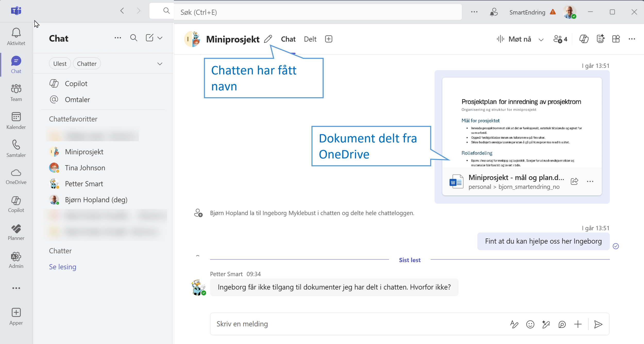Click the send message arrow icon
The width and height of the screenshot is (644, 344).
tap(598, 324)
